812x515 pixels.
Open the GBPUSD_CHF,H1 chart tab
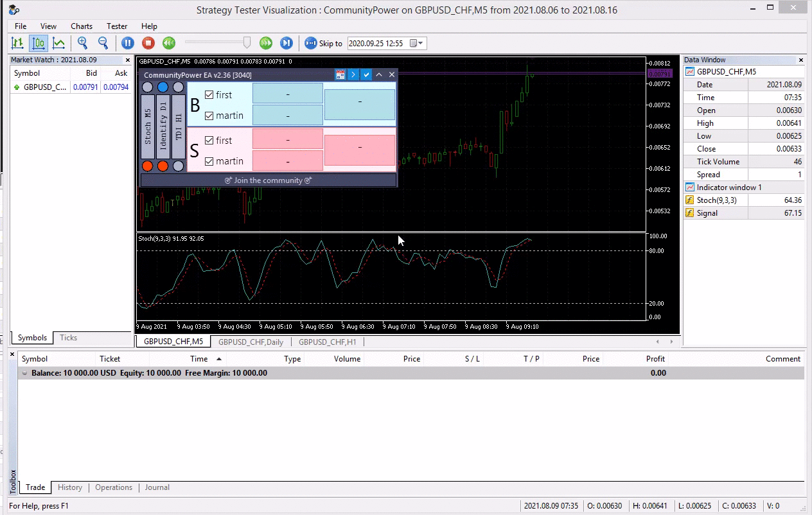point(327,342)
